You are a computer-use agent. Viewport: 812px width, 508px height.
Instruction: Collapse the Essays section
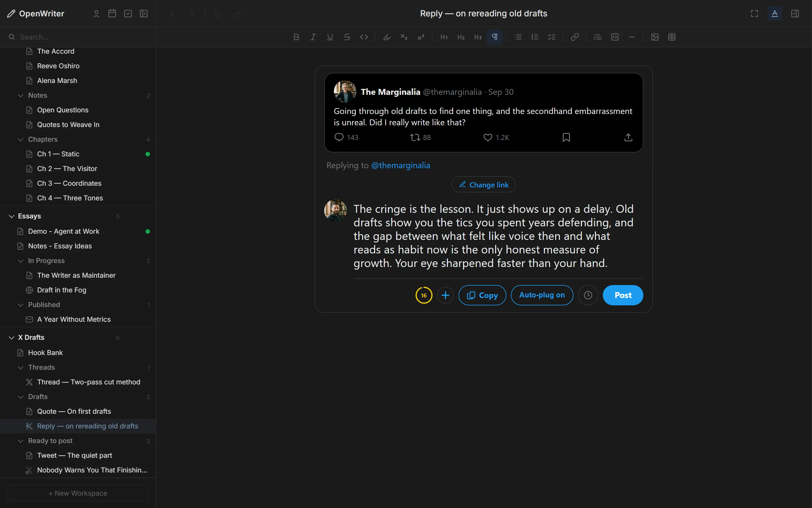pos(11,216)
